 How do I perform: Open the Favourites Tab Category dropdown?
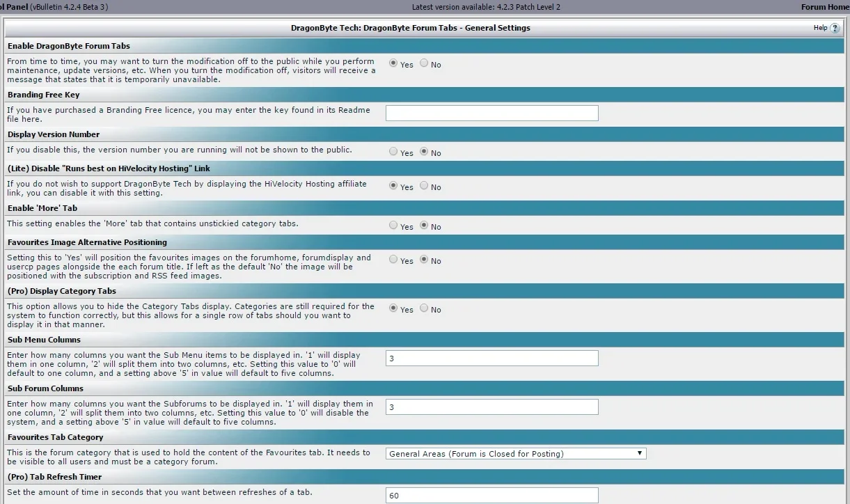[x=516, y=454]
